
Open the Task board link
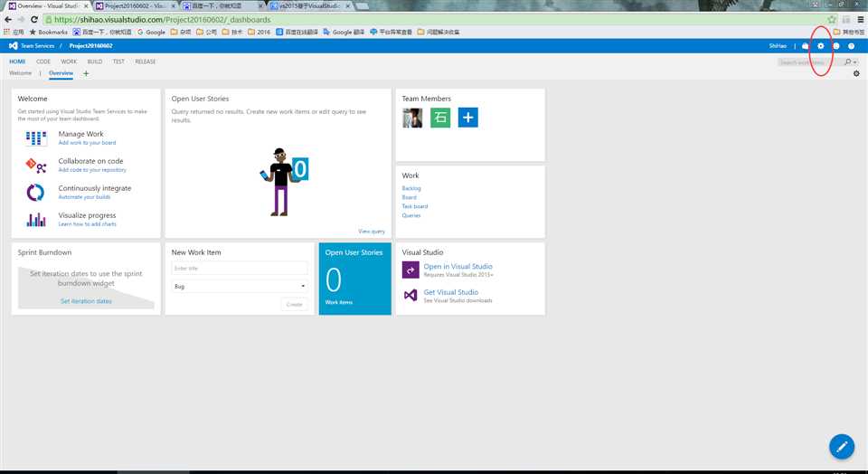(x=415, y=206)
